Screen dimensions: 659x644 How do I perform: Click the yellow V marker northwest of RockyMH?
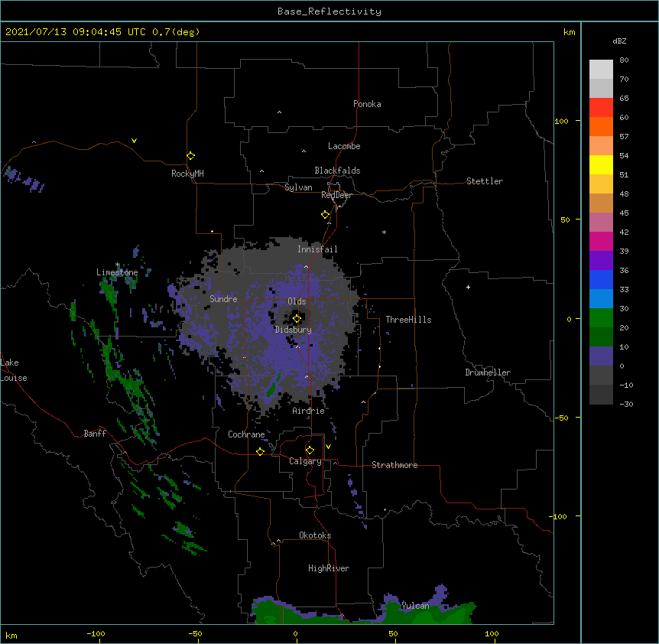(134, 141)
